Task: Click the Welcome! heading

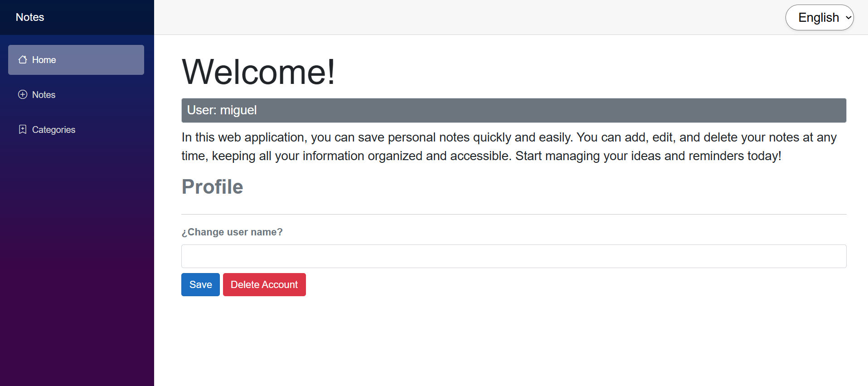Action: coord(258,72)
